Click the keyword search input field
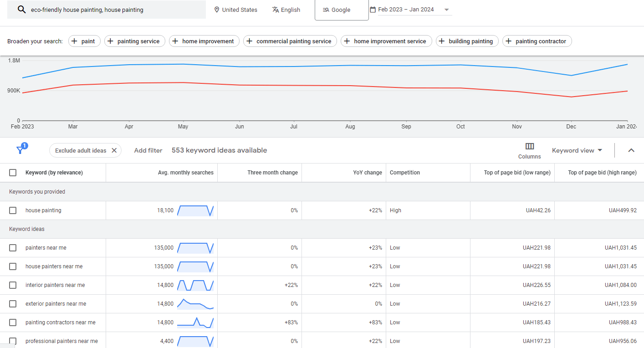This screenshot has width=644, height=348. point(106,10)
